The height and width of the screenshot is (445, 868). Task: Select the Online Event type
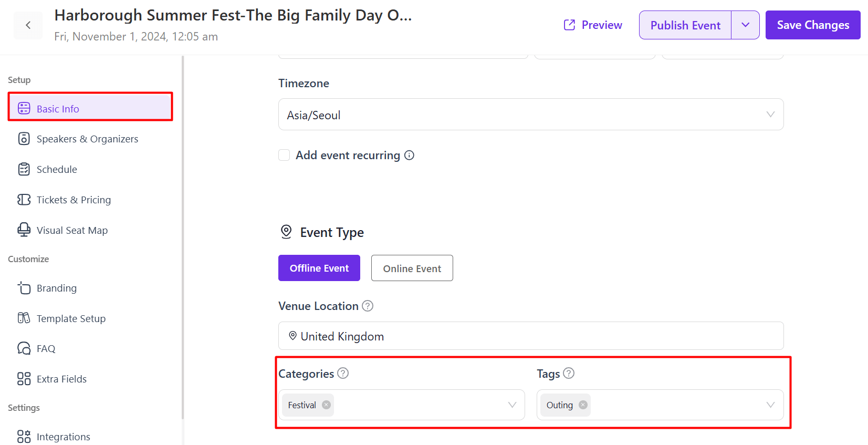(412, 268)
